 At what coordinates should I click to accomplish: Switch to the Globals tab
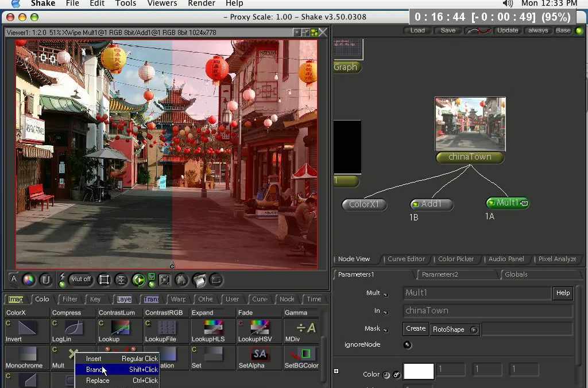(x=516, y=274)
